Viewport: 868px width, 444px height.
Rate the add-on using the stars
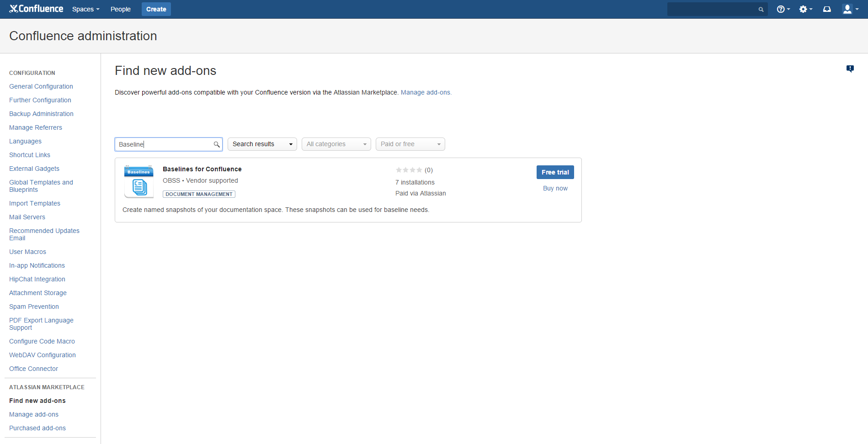click(409, 170)
